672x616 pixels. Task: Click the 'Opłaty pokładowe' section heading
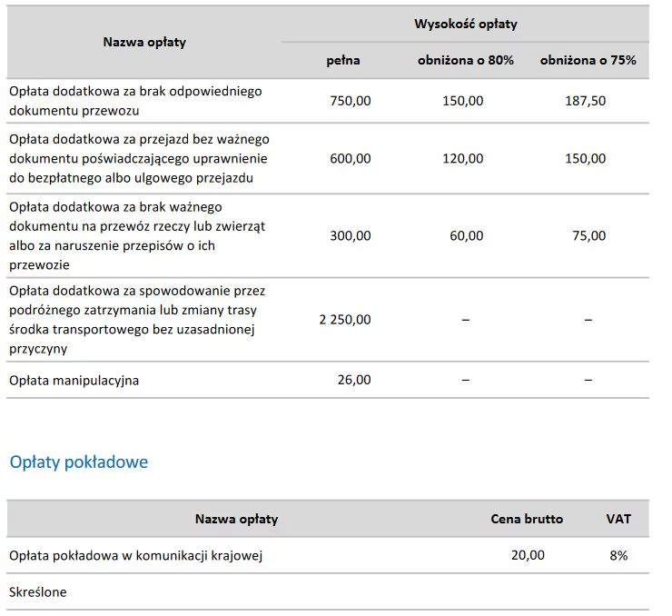click(79, 462)
